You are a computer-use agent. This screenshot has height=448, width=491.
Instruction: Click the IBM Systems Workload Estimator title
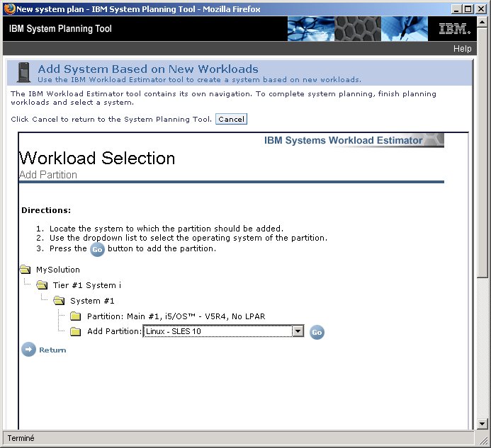343,140
